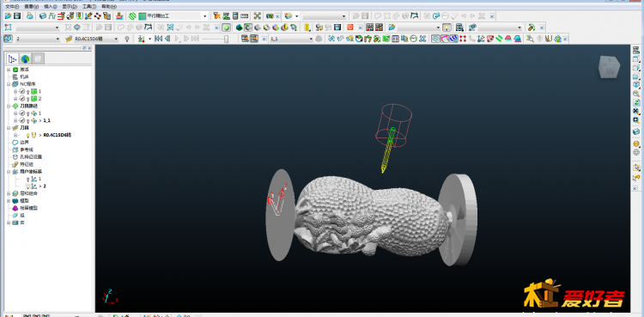Image resolution: width=644 pixels, height=317 pixels.
Task: Toggle light bulb of NC program 2
Action: 28,99
